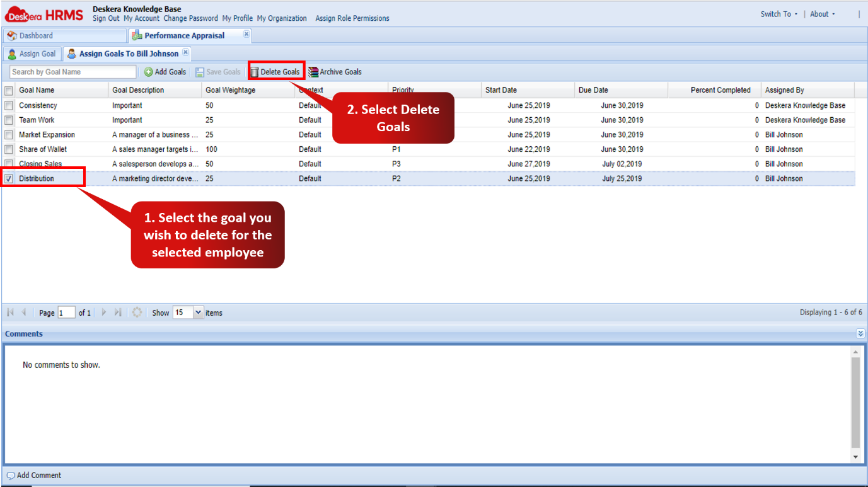Expand the Switch To menu

pyautogui.click(x=778, y=14)
